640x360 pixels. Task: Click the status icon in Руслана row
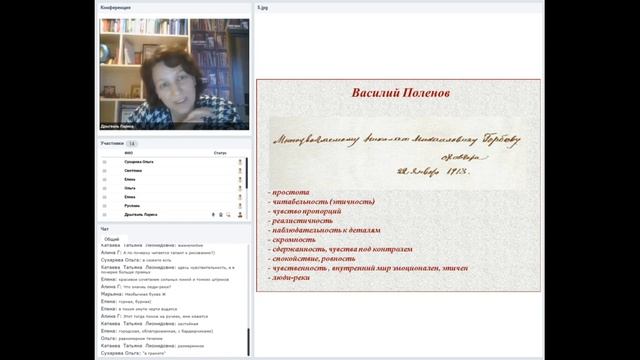(240, 206)
